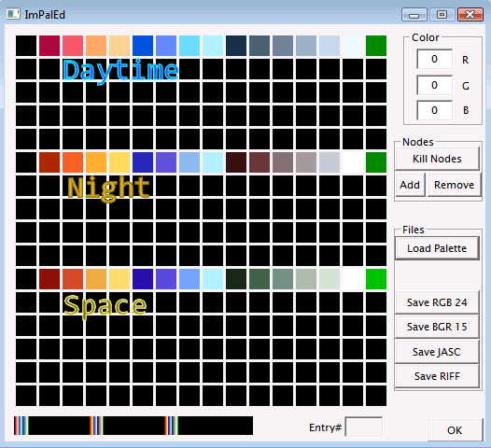Select the navy swatch in top row
Image resolution: width=491 pixels, height=448 pixels.
[236, 46]
